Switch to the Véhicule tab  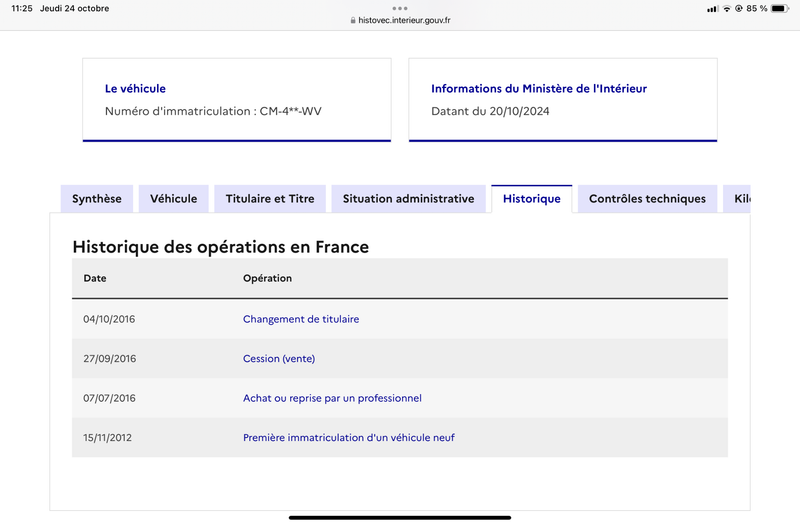(x=173, y=198)
